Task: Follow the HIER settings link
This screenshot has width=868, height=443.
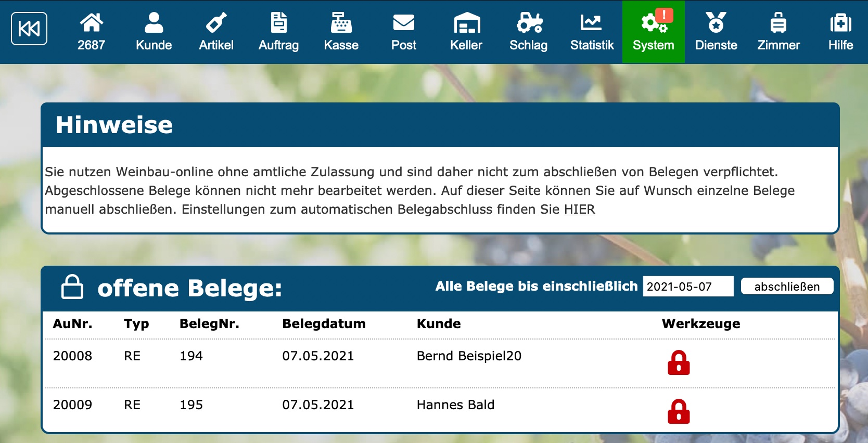Action: click(x=579, y=210)
